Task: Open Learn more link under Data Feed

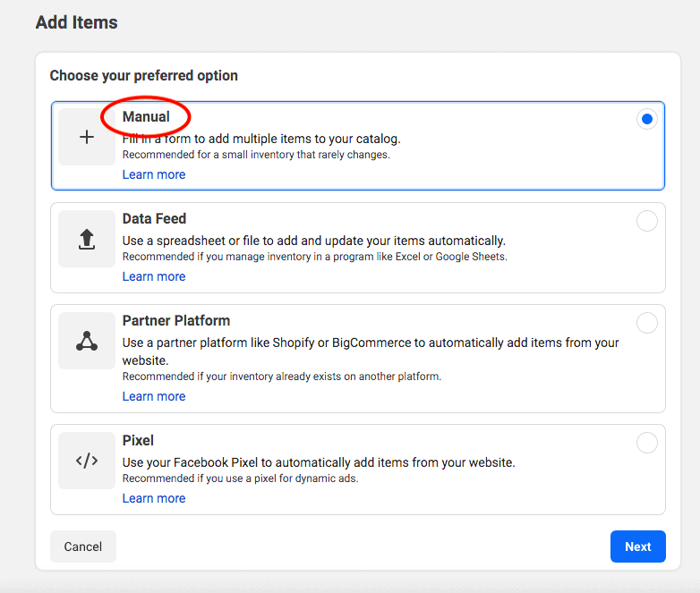Action: coord(154,276)
